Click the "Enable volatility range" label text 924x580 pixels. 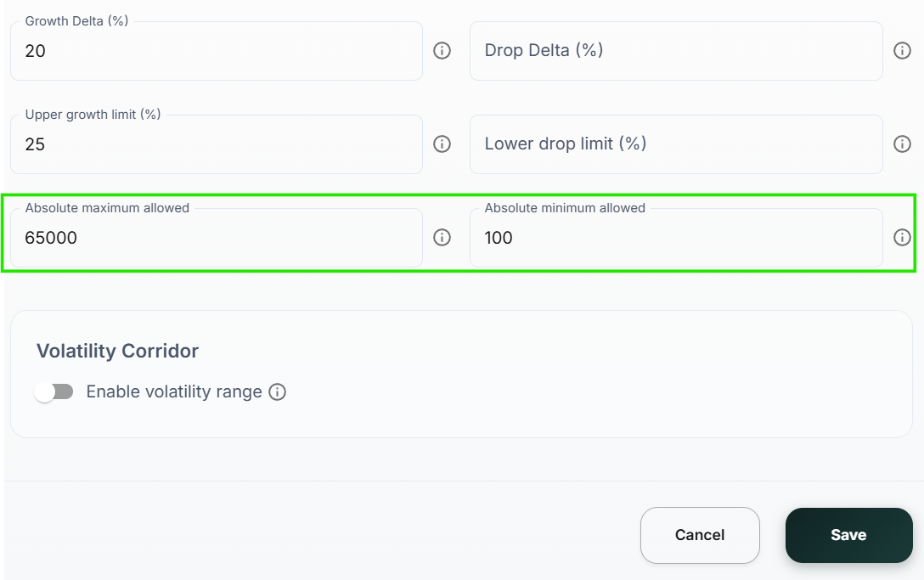tap(174, 391)
